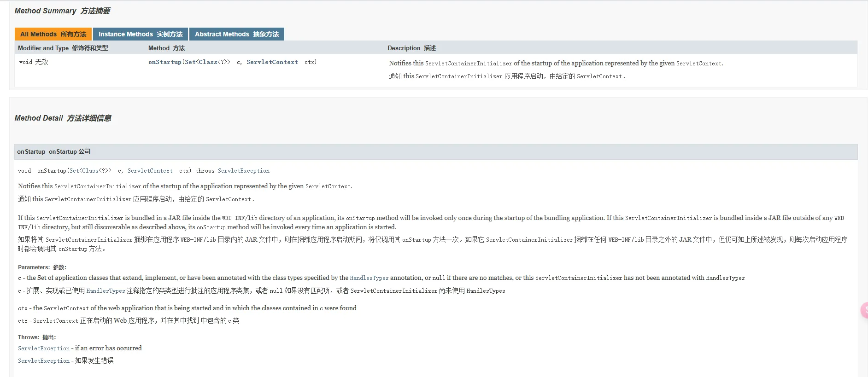Open ServletException link after throws in signature
Viewport: 868px width, 377px height.
point(243,171)
